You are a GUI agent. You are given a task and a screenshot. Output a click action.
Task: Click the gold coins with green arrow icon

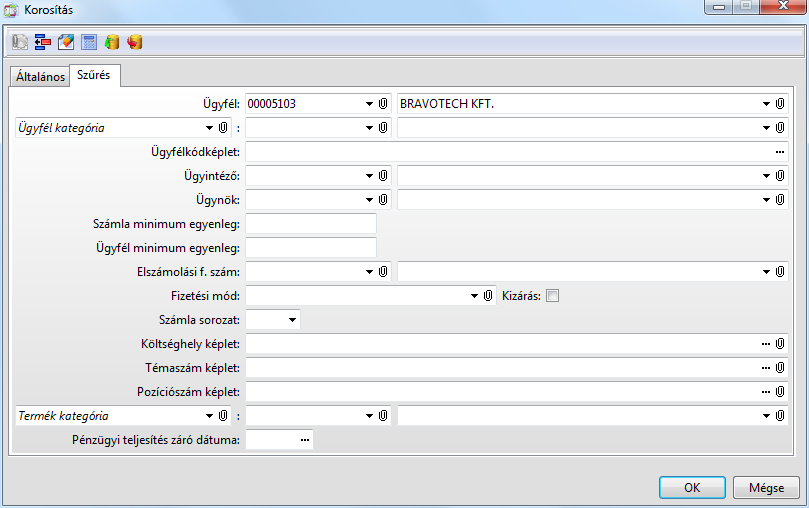tap(112, 42)
